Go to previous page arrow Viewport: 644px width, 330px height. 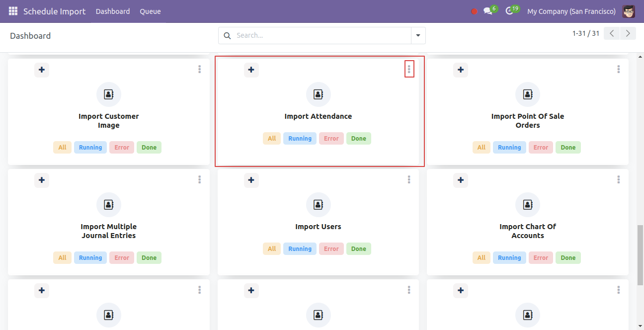tap(612, 34)
